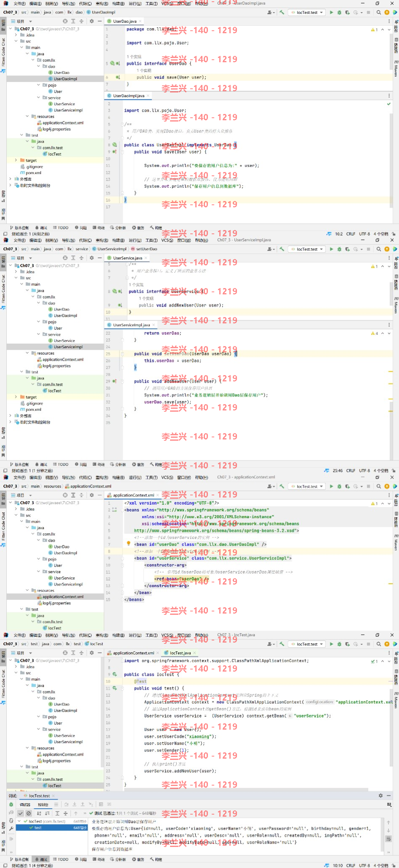Toggle sort by duration in test results

tap(47, 813)
